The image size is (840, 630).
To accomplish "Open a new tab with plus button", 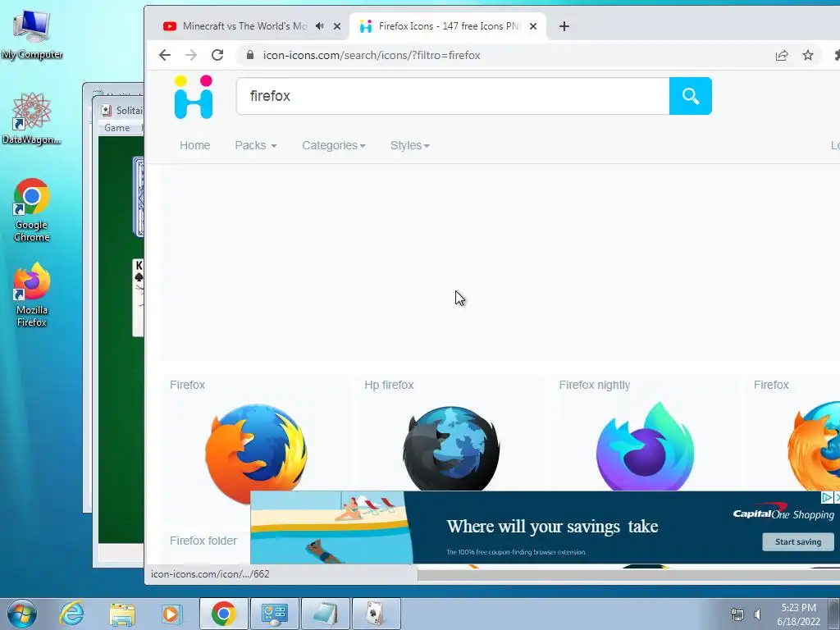I will click(564, 26).
